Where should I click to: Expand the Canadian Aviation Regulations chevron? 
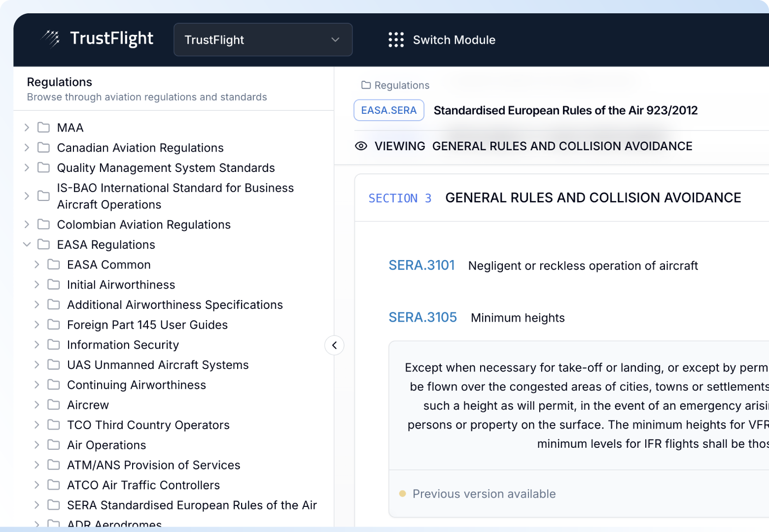27,148
